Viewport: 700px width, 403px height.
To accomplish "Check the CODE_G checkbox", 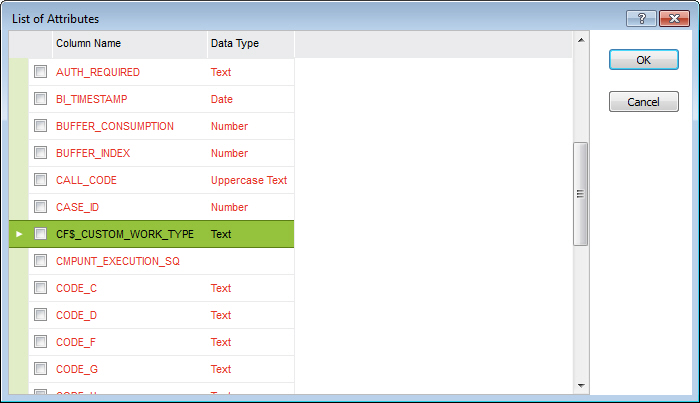I will click(40, 369).
